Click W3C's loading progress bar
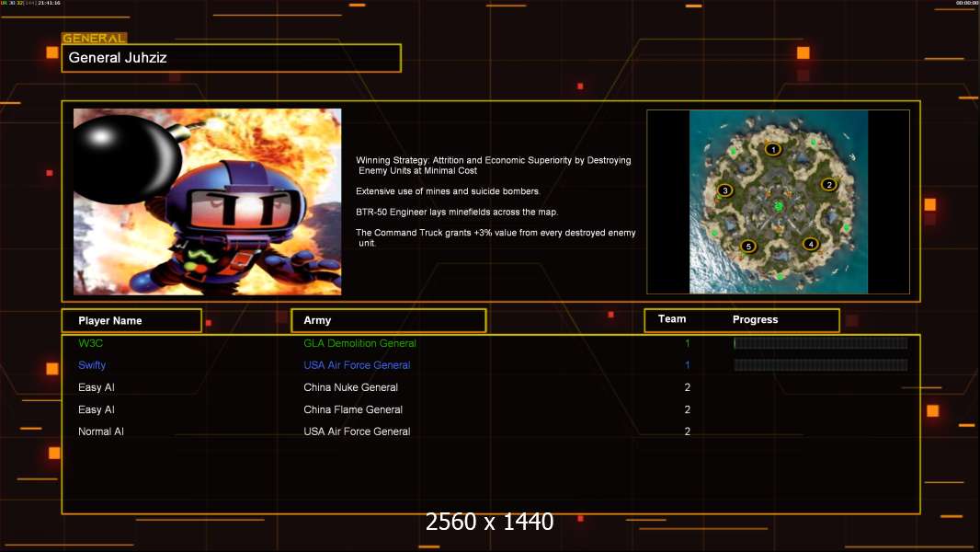 820,342
